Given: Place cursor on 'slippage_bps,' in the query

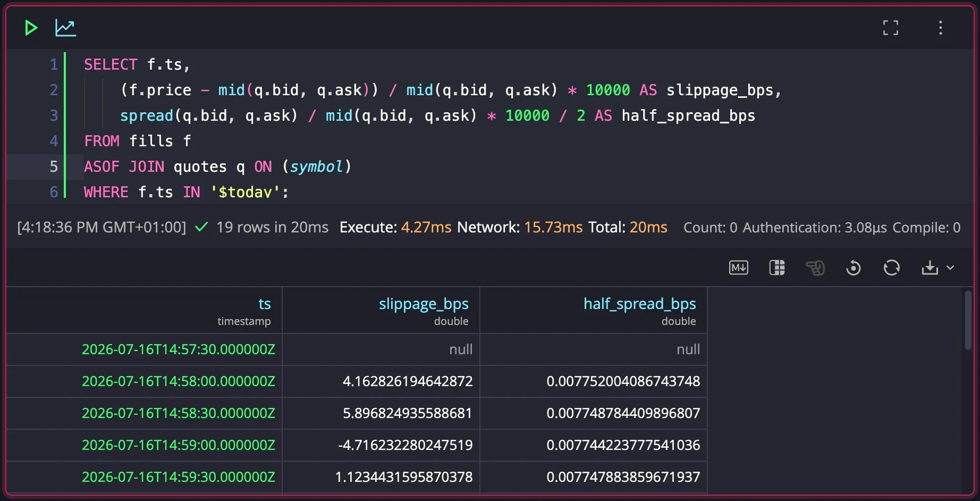Looking at the screenshot, I should click(x=724, y=90).
